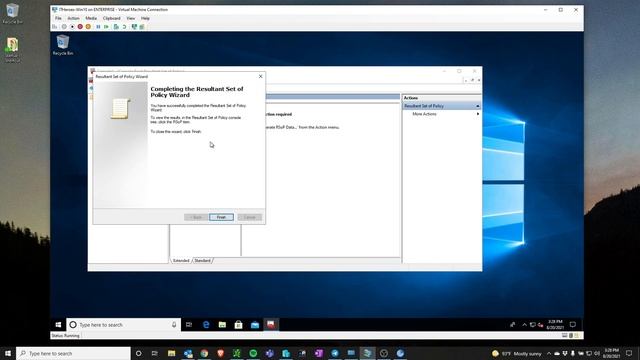Open File Explorer on the host taskbar

171,353
